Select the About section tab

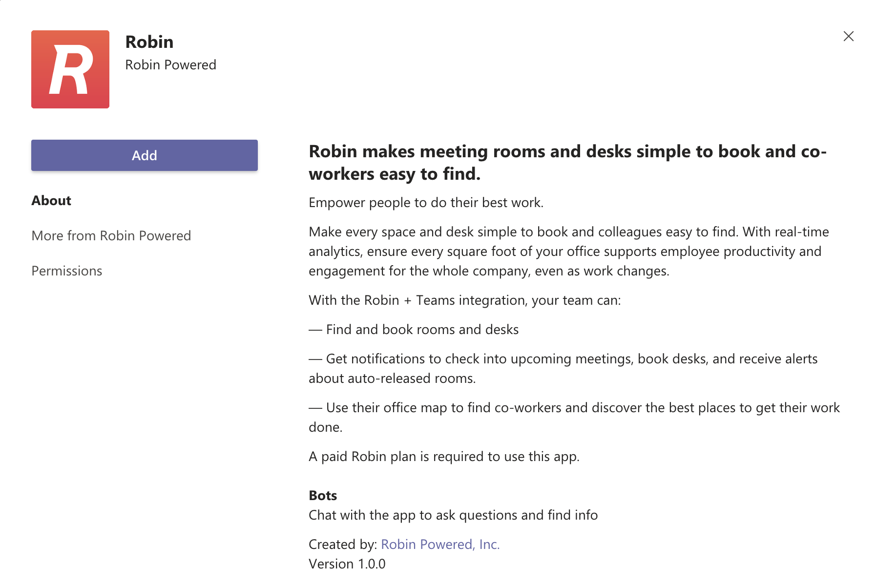click(x=51, y=201)
